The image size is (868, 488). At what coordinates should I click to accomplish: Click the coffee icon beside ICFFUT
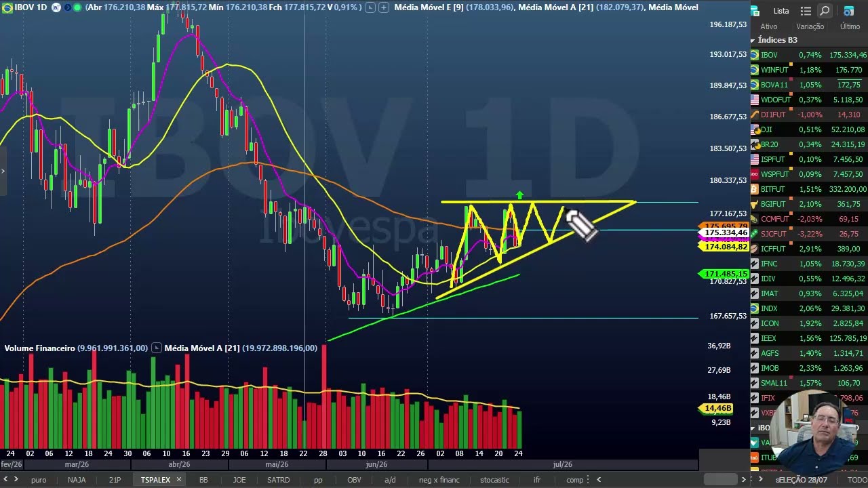tap(755, 249)
